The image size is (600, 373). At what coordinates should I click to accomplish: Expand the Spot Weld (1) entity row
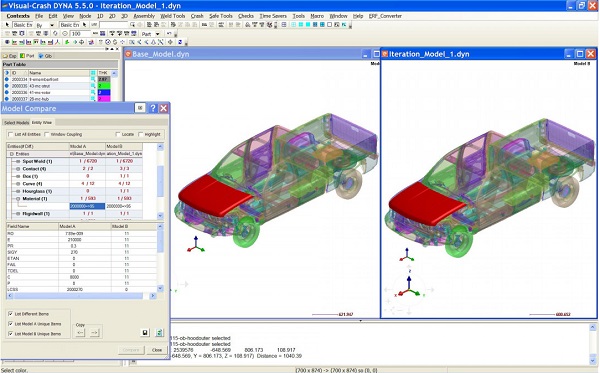[18, 161]
